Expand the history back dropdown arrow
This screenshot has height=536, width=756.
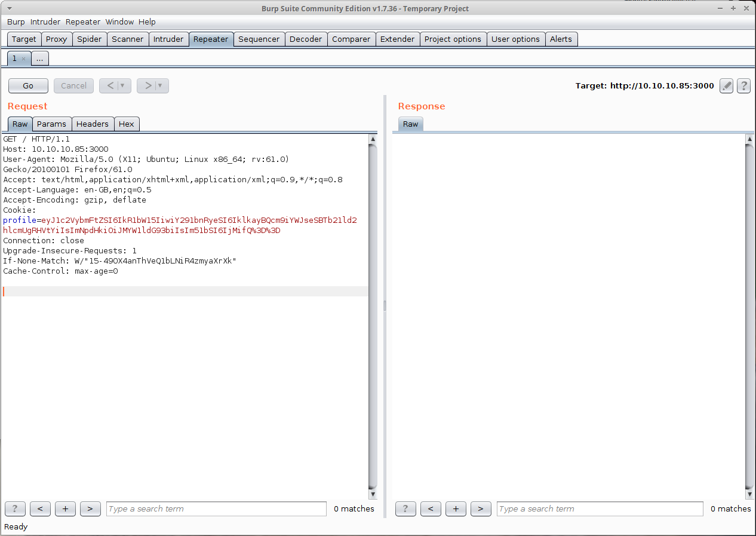pos(123,85)
